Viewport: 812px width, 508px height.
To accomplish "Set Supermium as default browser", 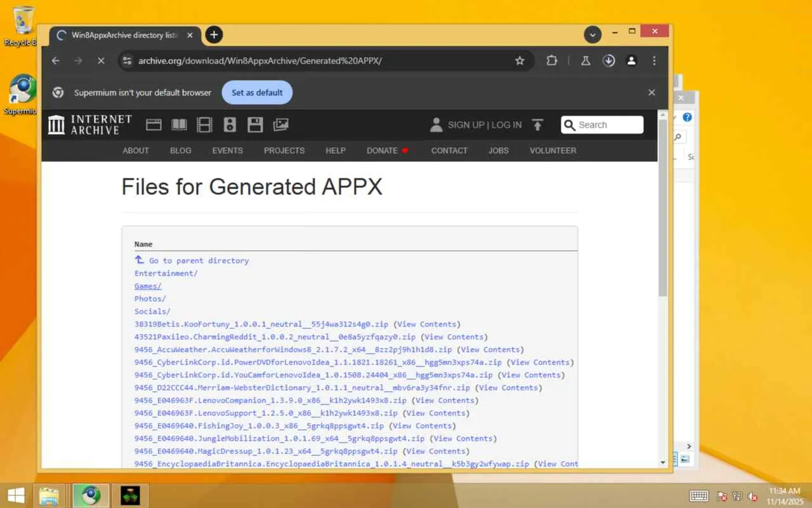I will click(257, 92).
